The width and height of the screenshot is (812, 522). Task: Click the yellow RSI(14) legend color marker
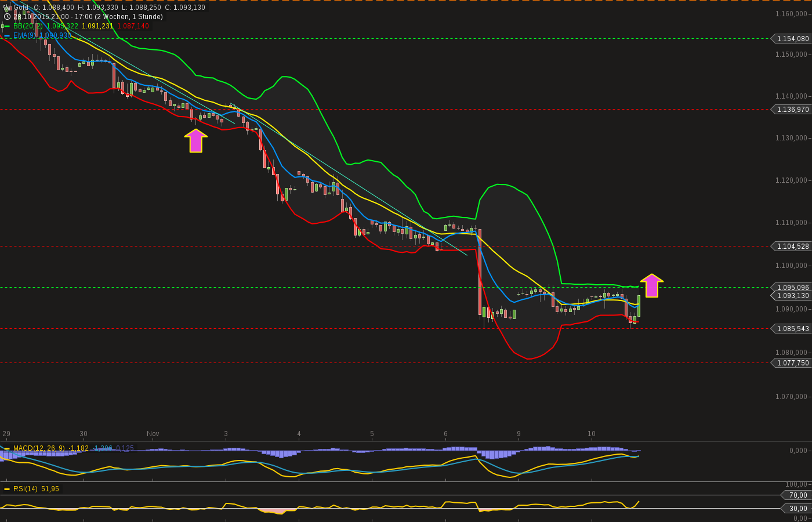tap(7, 489)
